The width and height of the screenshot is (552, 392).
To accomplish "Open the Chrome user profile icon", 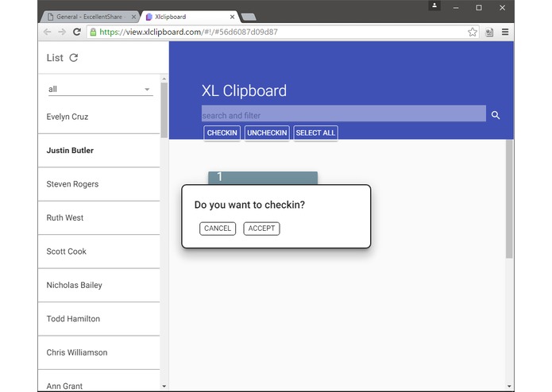I will [434, 6].
